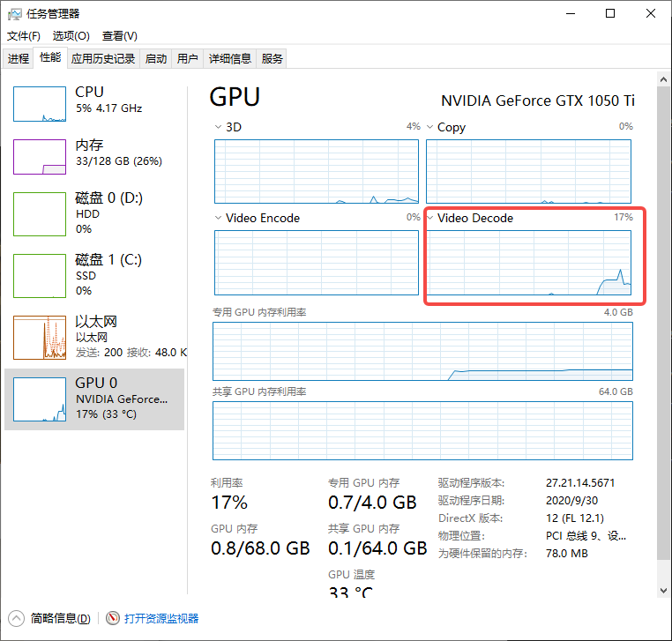This screenshot has height=641, width=672.
Task: Select GPU 0 NVIDIA GeForce item
Action: click(x=95, y=399)
